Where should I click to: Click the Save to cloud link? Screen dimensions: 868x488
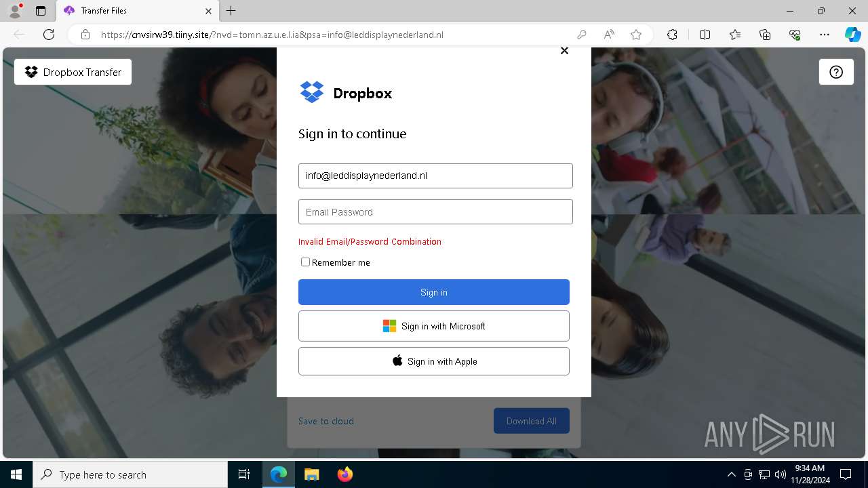click(x=326, y=421)
